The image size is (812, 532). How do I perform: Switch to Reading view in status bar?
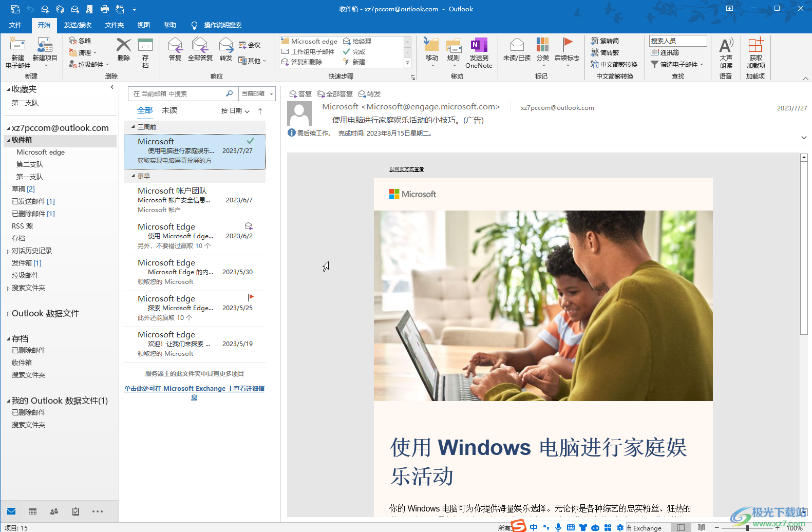[x=701, y=527]
